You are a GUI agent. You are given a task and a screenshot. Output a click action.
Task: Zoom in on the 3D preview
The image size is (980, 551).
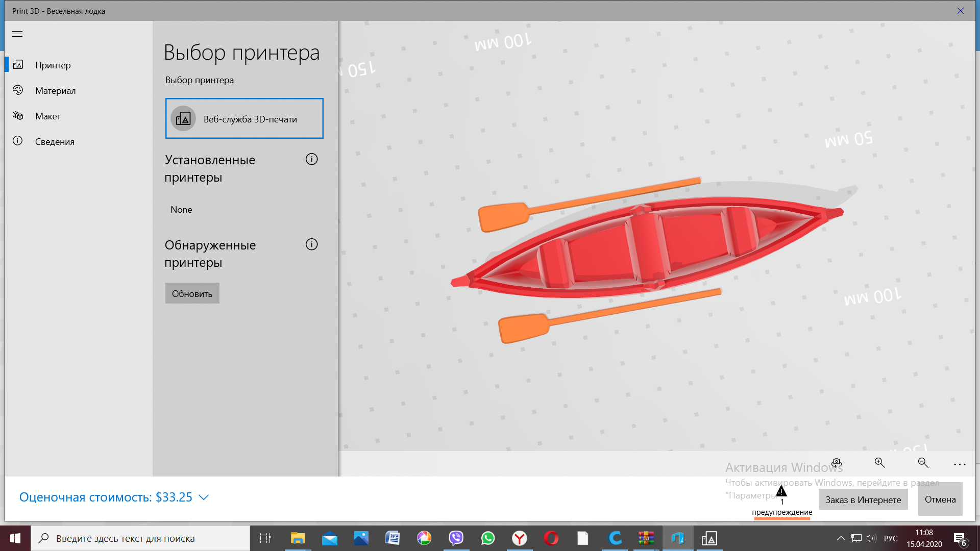point(879,463)
